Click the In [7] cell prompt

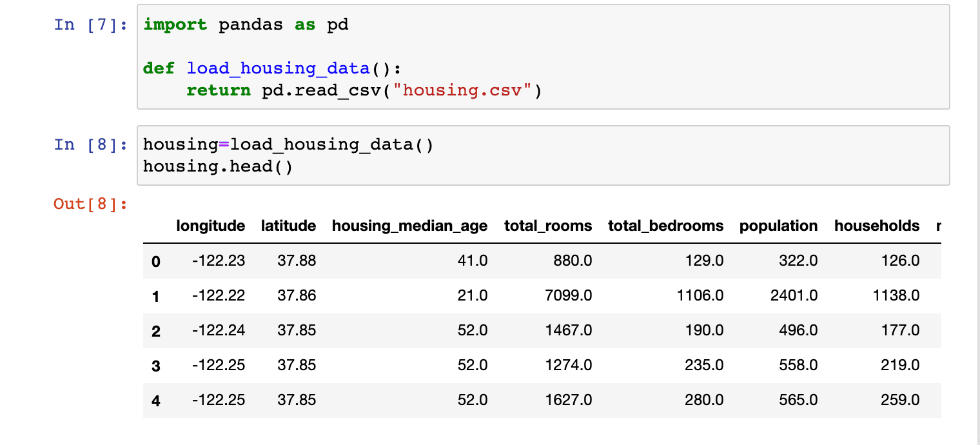[x=90, y=25]
